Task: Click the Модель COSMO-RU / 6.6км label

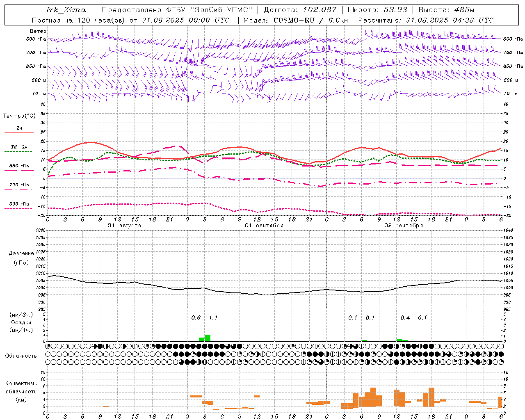Action: [295, 20]
